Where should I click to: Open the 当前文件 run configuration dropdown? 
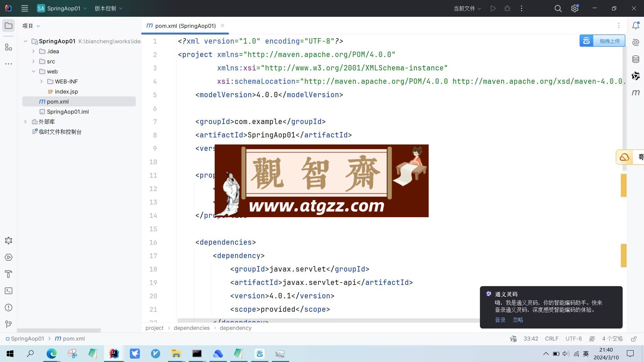467,8
